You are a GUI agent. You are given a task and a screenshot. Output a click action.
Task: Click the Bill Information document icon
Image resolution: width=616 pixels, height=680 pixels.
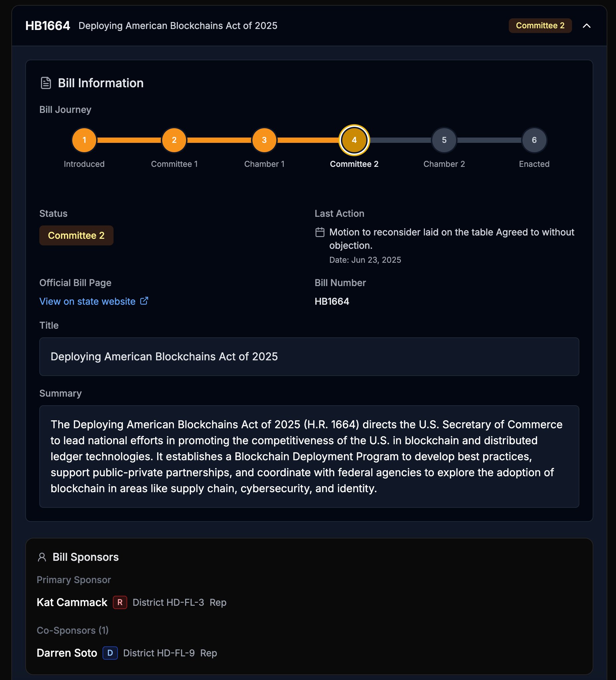pos(46,83)
